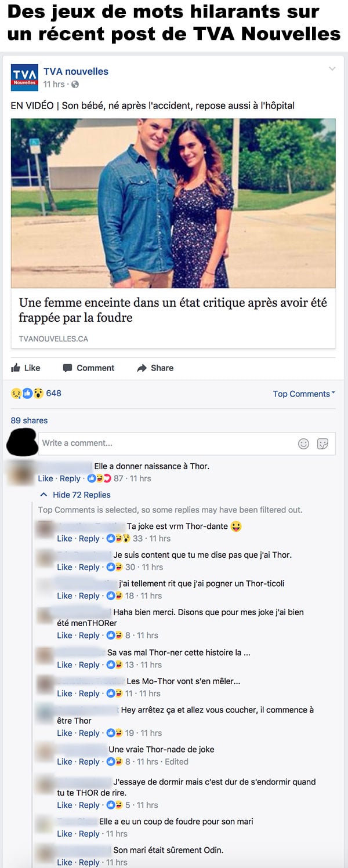Click the Share arrow icon

pos(142,368)
